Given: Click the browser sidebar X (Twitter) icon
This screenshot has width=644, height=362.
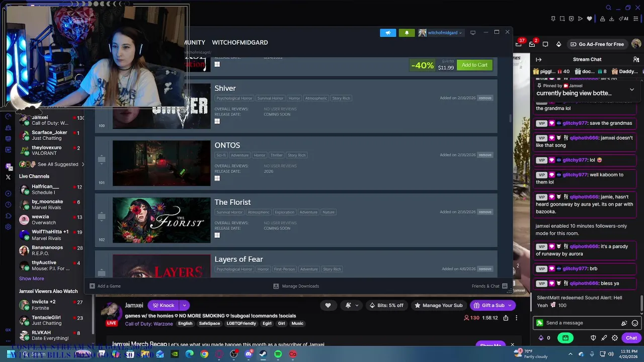Looking at the screenshot, I should click(8, 177).
